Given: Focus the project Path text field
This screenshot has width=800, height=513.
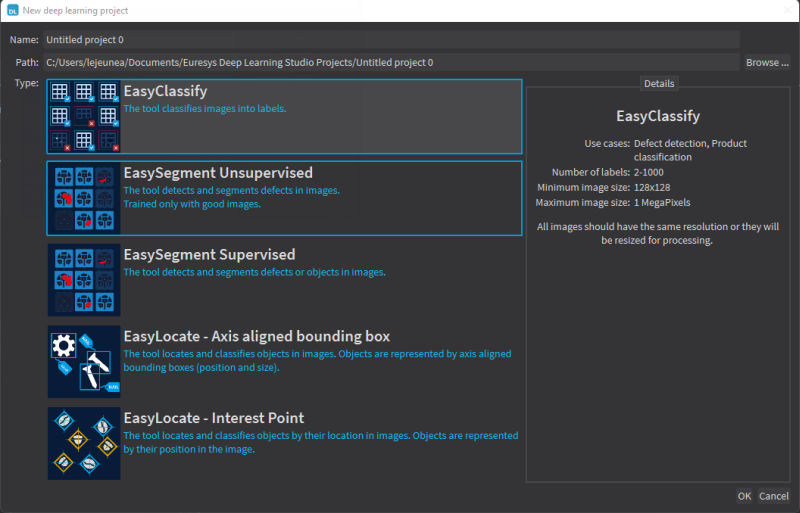Looking at the screenshot, I should (x=391, y=62).
